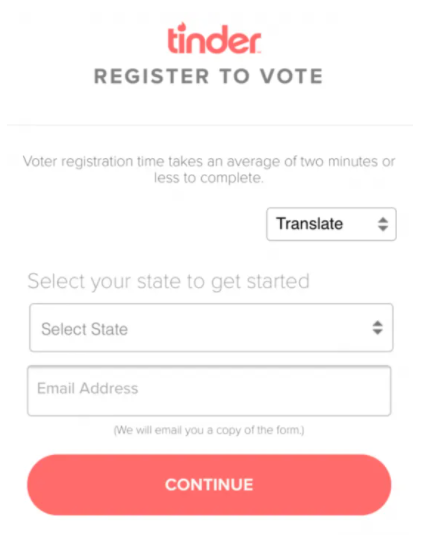The image size is (424, 535).
Task: Click the 'Translate' word in the dropdown
Action: (x=309, y=224)
